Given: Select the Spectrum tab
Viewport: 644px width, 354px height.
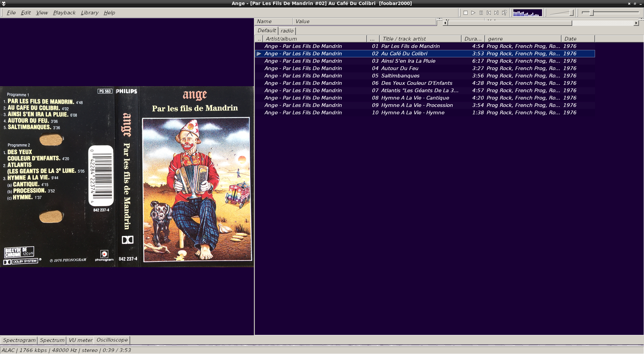Looking at the screenshot, I should [x=52, y=340].
